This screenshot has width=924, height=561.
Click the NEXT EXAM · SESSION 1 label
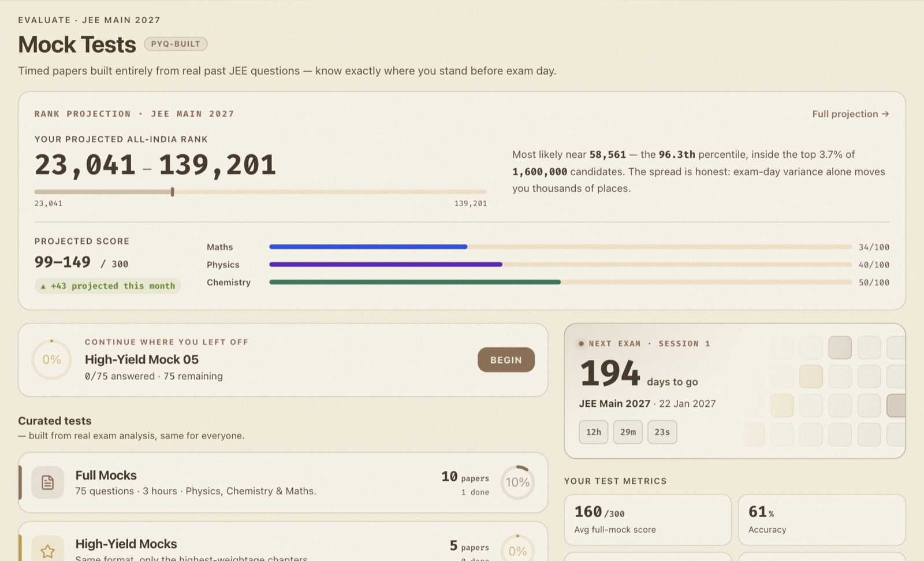click(x=650, y=344)
